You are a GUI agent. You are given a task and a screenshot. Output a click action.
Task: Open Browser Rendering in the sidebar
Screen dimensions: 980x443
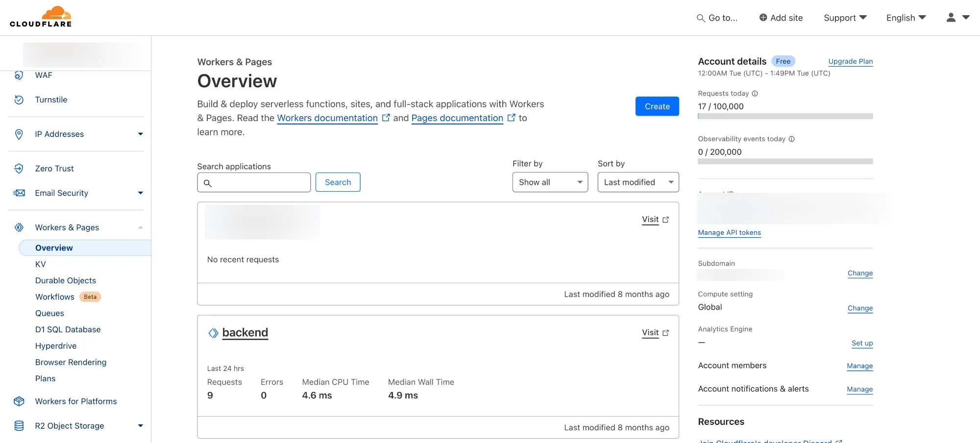coord(71,362)
